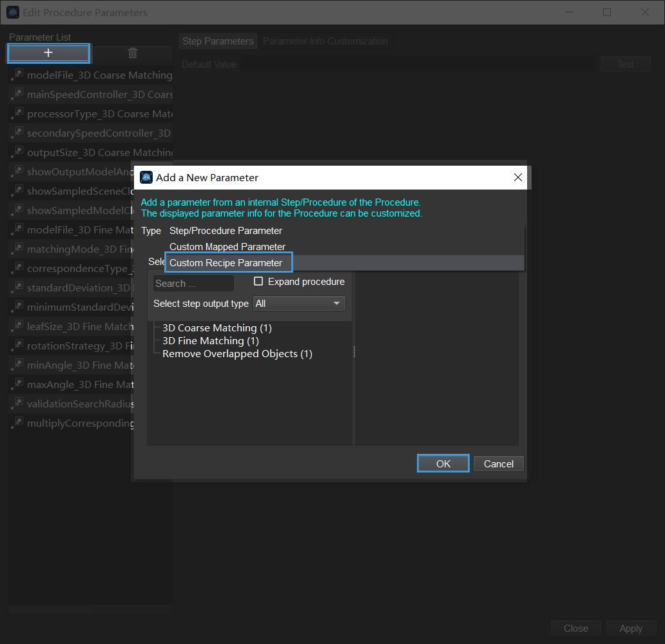This screenshot has width=665, height=644.
Task: Click the trash delete parameter icon
Action: point(133,54)
